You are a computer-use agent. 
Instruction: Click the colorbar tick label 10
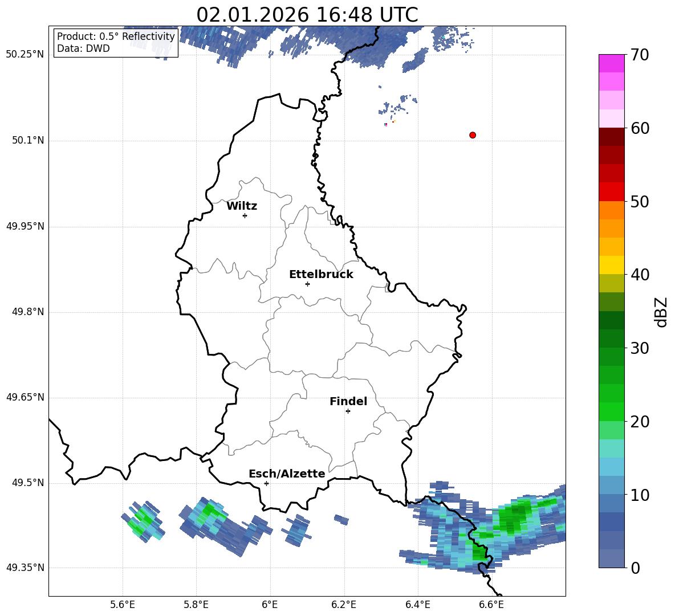pyautogui.click(x=640, y=495)
